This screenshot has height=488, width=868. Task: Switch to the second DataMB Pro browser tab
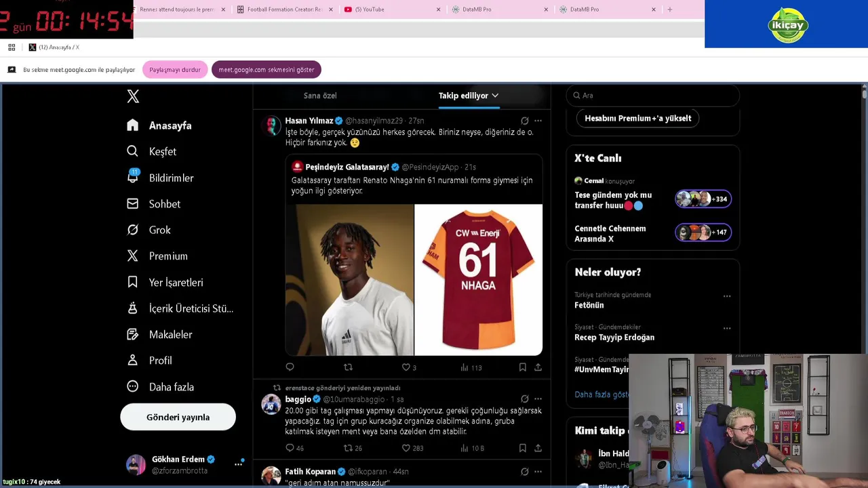pos(607,9)
